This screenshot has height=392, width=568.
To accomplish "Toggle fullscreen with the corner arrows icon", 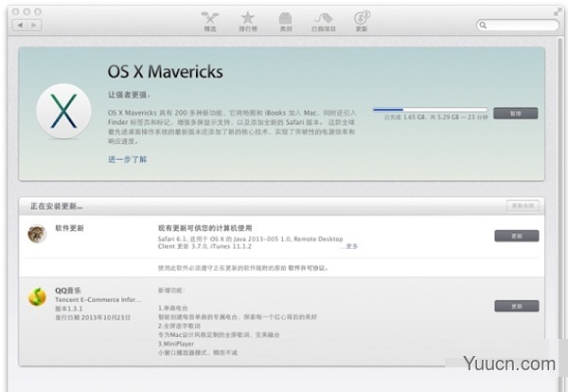I will 558,12.
